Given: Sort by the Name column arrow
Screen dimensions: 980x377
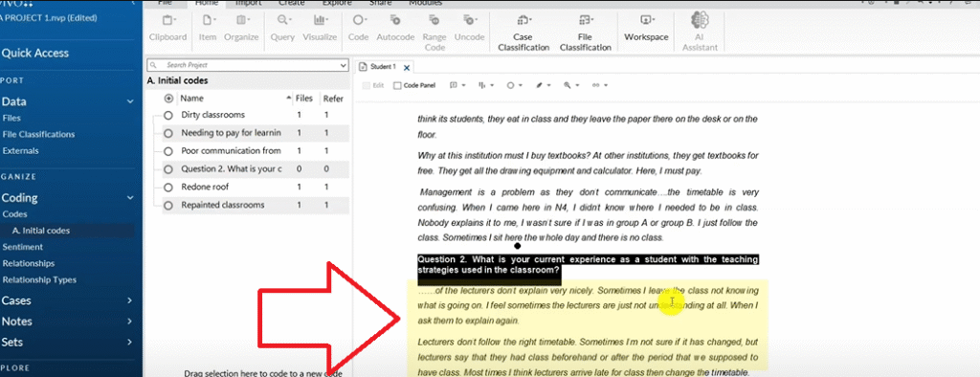Looking at the screenshot, I should tap(288, 99).
